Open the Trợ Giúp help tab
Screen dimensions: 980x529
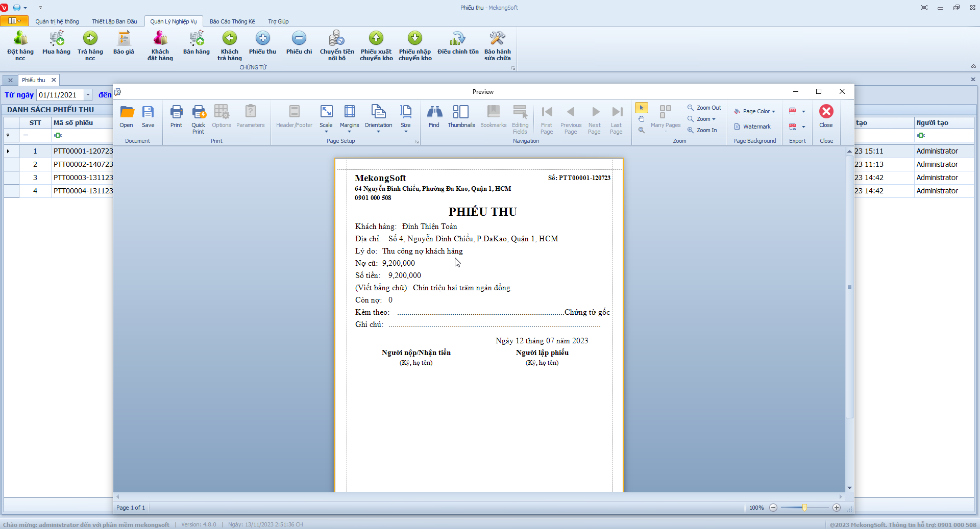pyautogui.click(x=278, y=21)
